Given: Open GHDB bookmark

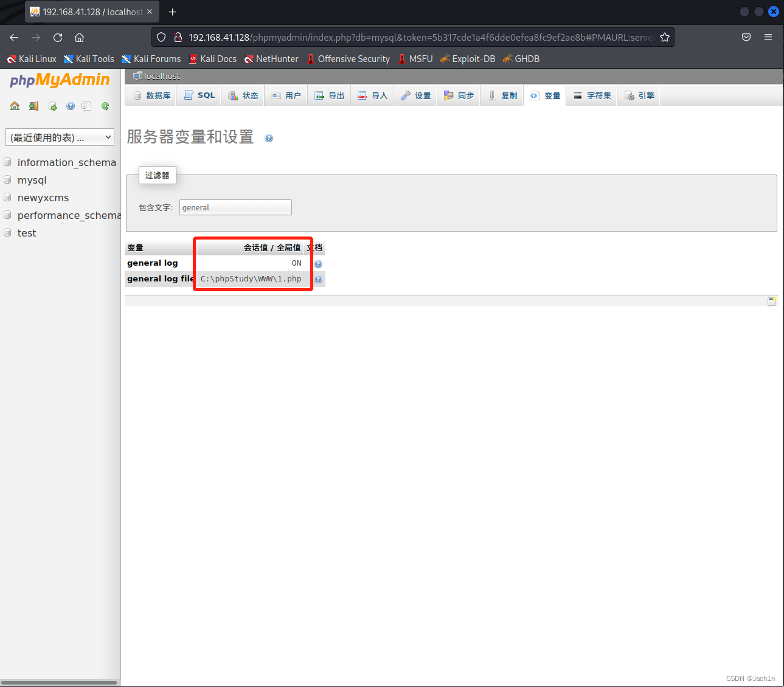Looking at the screenshot, I should [521, 59].
